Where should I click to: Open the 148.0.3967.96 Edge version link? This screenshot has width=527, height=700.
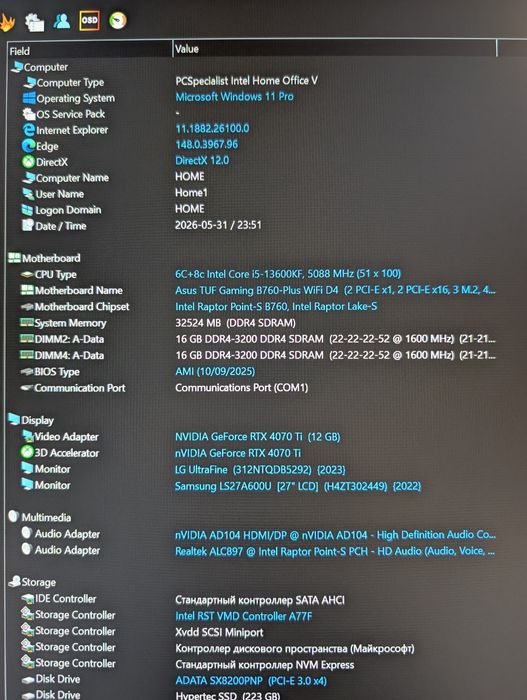pyautogui.click(x=207, y=144)
